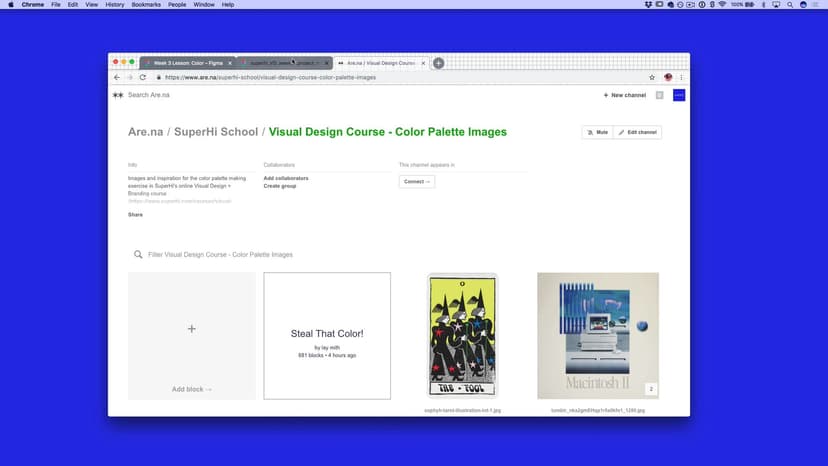Click the Filter Visual Design Course field
Screen dimensions: 828x466
[220, 255]
